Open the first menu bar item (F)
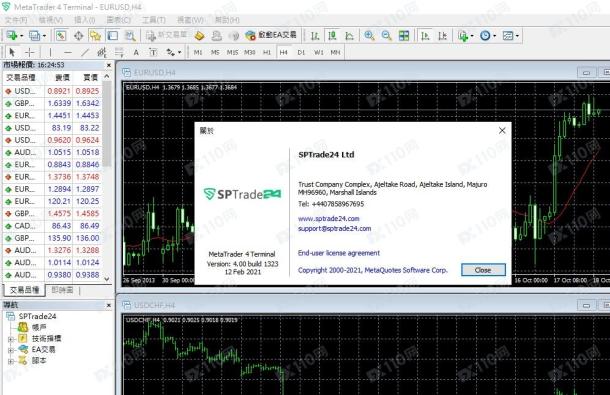 click(x=16, y=20)
